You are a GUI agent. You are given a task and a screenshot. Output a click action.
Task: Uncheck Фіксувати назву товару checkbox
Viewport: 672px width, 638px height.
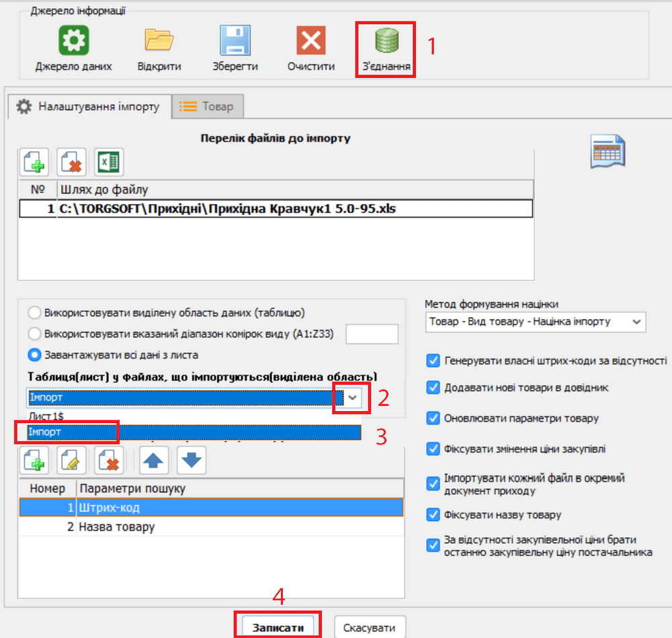click(433, 515)
